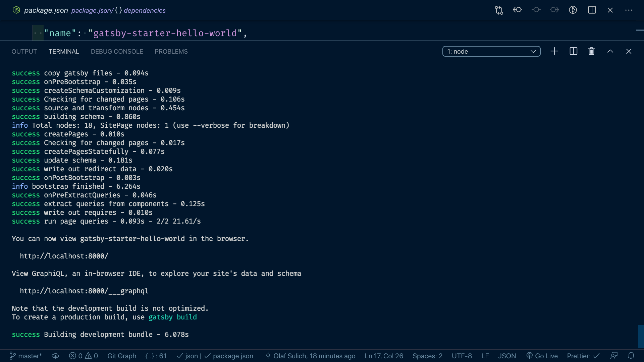Click the editor minimap area

(640, 30)
